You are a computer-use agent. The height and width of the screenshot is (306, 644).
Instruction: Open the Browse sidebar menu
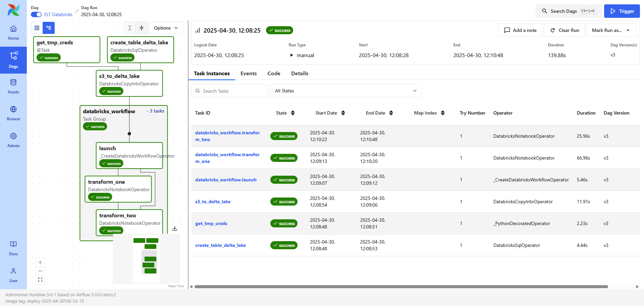point(13,113)
